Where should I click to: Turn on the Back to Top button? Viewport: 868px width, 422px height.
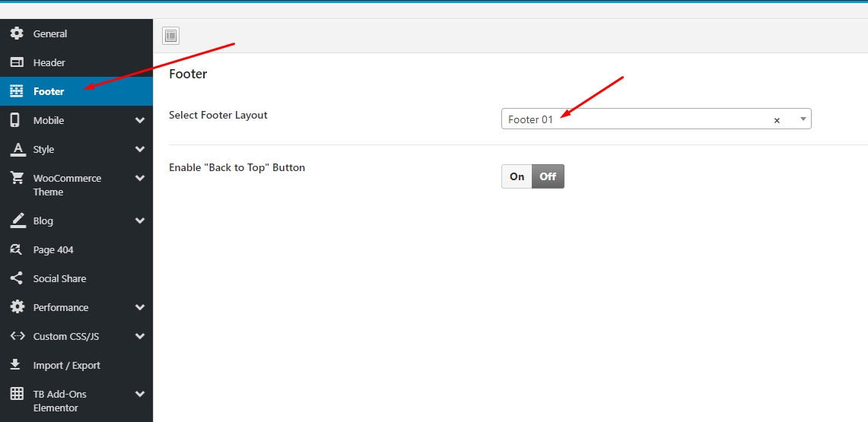pos(517,176)
